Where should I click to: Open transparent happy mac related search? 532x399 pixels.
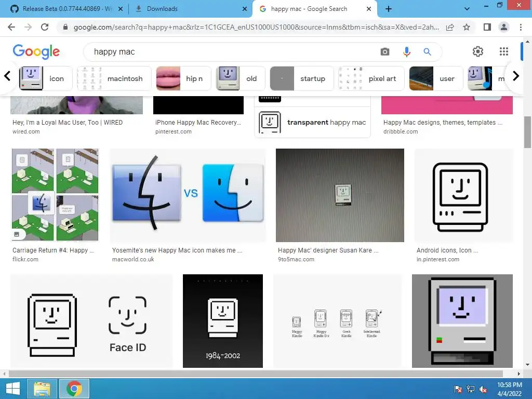point(312,122)
